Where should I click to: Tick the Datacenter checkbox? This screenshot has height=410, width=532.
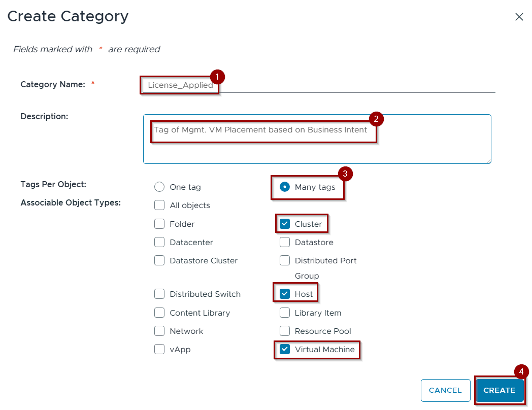pos(159,242)
